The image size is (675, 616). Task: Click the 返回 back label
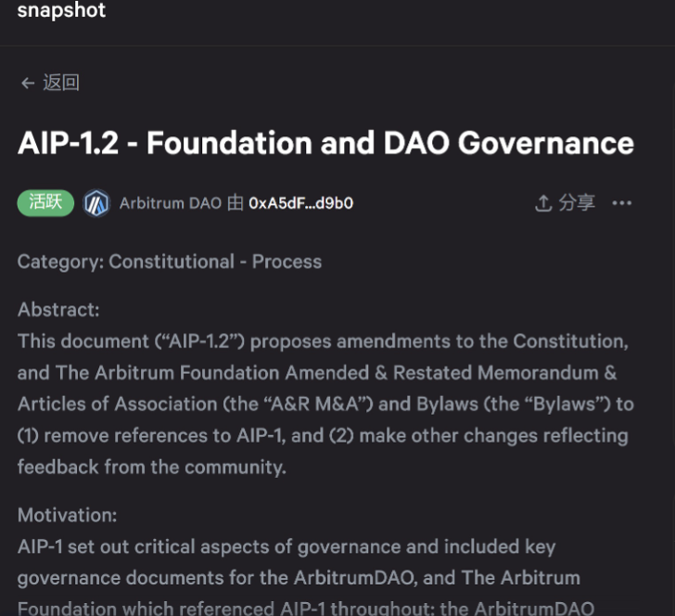click(x=61, y=83)
